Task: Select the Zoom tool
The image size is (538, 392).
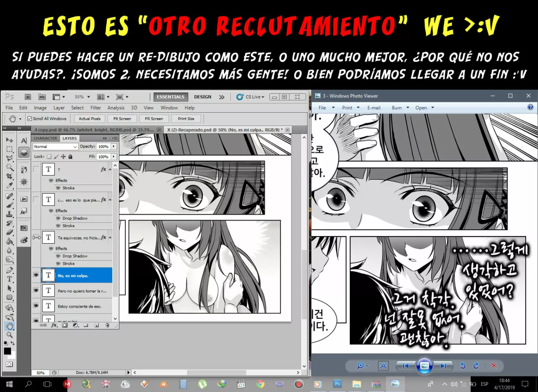Action: (9, 335)
